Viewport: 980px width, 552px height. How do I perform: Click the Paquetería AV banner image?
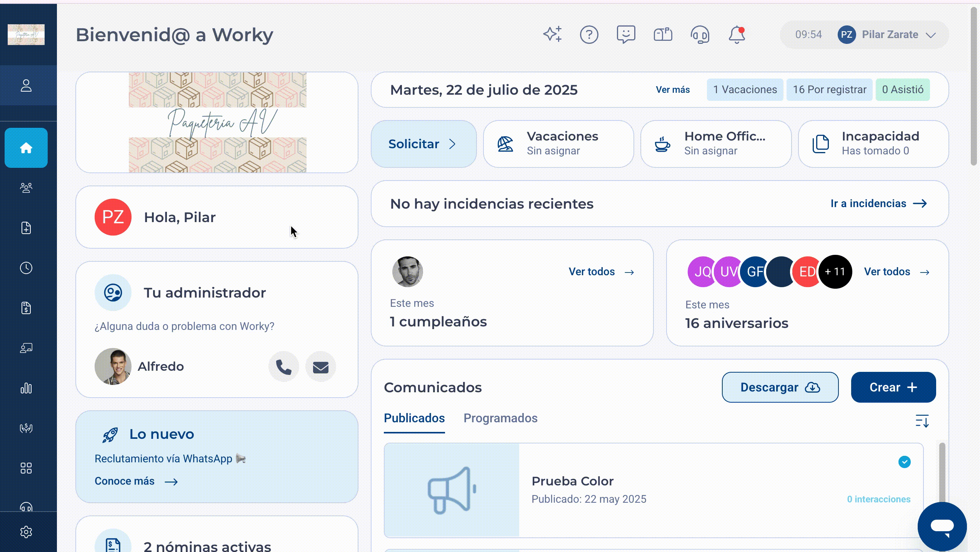coord(217,122)
